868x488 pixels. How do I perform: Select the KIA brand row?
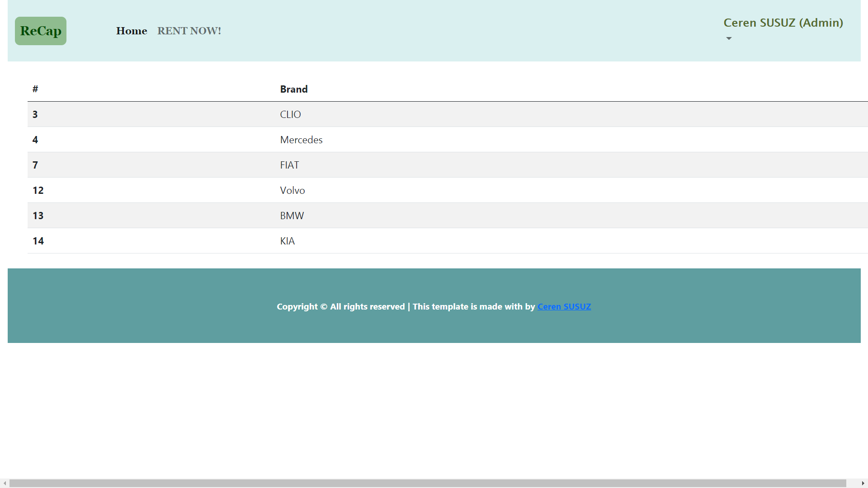click(288, 241)
